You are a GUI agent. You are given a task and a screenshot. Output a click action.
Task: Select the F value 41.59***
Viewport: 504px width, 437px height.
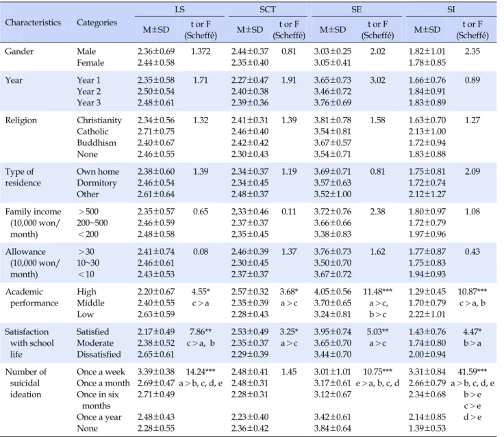[x=473, y=372]
